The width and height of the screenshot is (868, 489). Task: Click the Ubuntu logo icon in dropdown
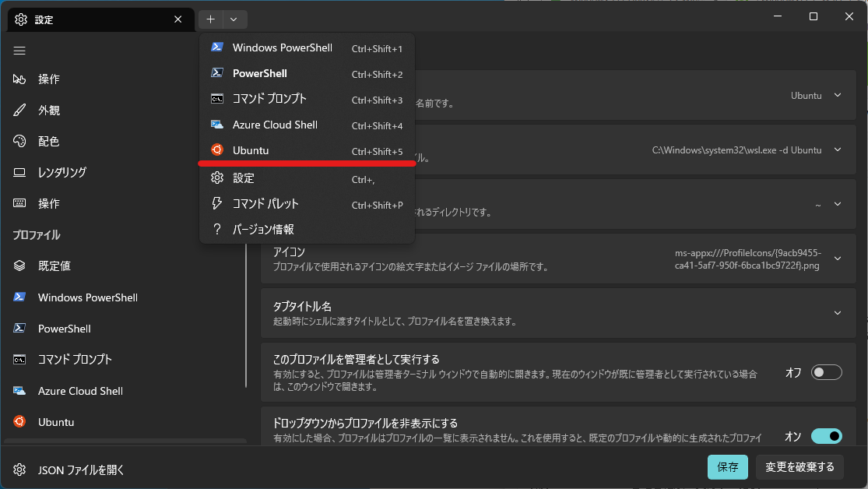217,150
